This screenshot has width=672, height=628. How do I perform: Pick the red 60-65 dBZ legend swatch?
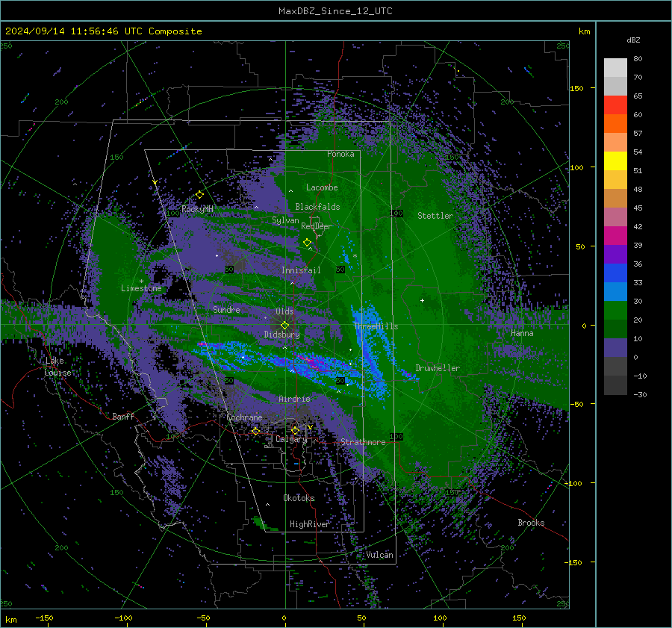coord(615,105)
